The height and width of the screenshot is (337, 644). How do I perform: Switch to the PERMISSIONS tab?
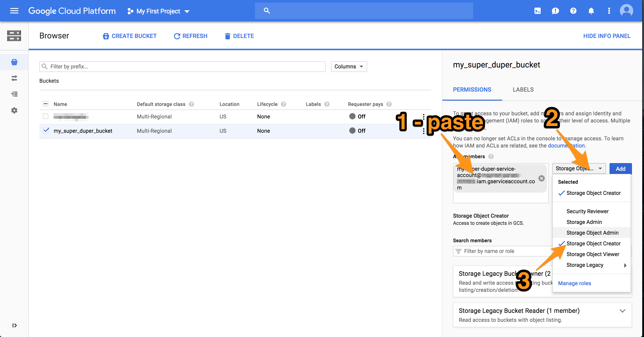[472, 90]
